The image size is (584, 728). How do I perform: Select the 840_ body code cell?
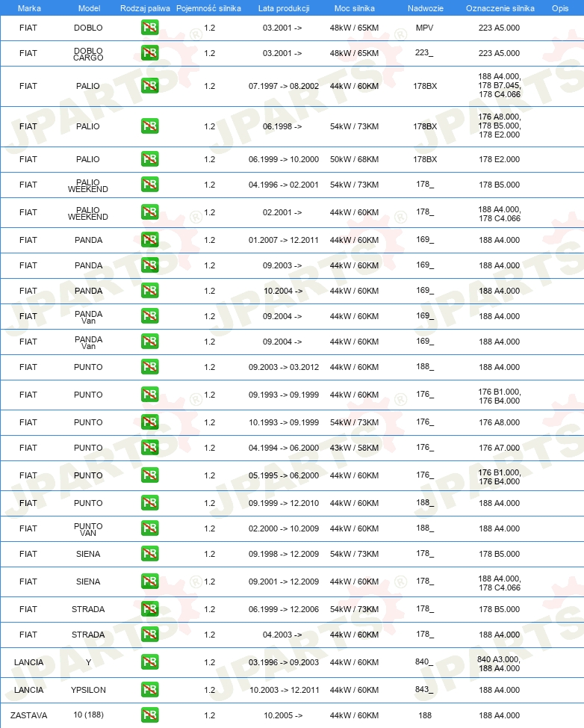pos(424,661)
